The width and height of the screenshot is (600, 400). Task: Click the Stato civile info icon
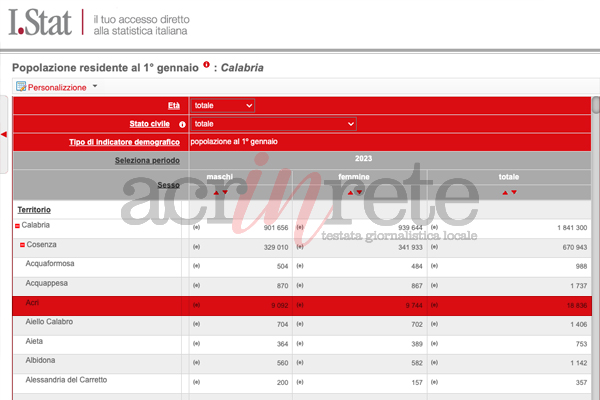[183, 124]
